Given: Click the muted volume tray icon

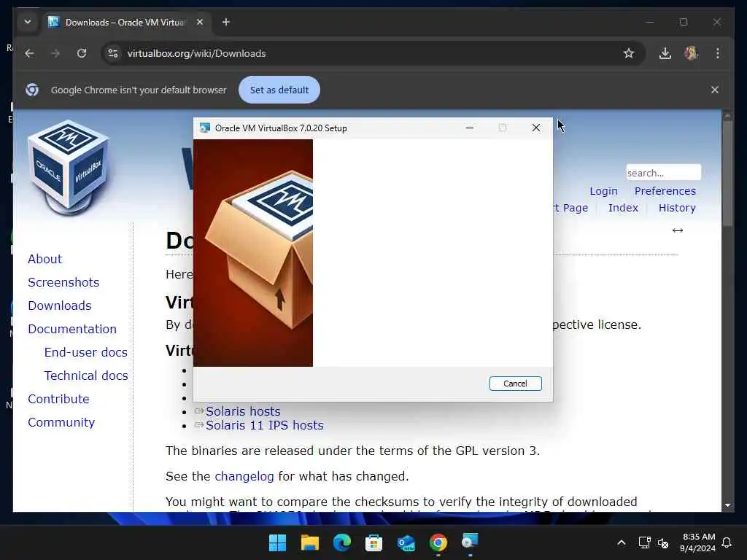Looking at the screenshot, I should point(662,542).
